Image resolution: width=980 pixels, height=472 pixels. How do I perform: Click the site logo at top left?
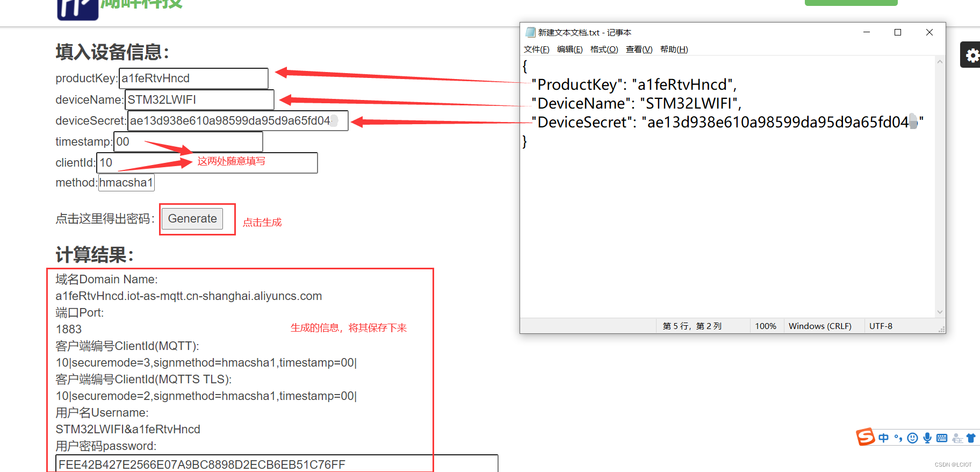78,9
